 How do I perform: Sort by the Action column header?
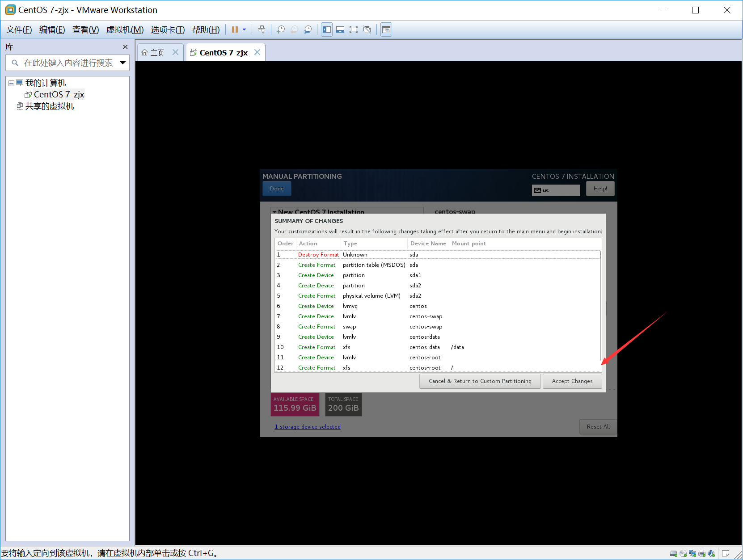click(x=318, y=244)
